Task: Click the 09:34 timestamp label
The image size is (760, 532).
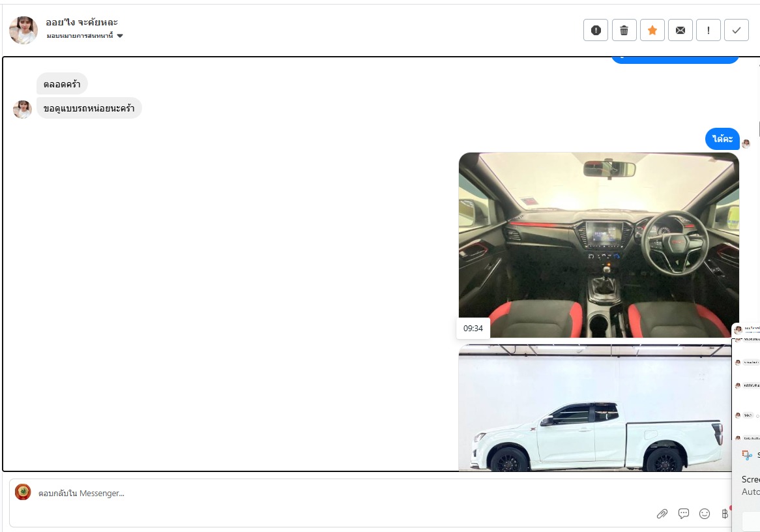Action: (473, 329)
